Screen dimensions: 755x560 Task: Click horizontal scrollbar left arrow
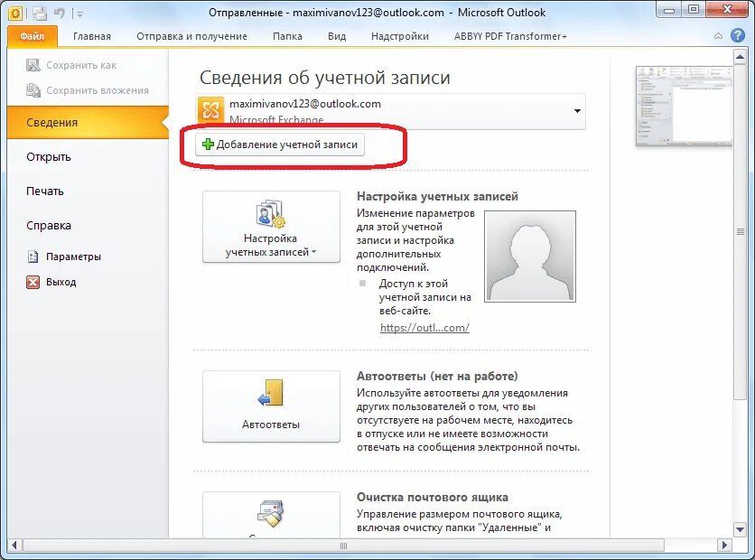(x=14, y=545)
